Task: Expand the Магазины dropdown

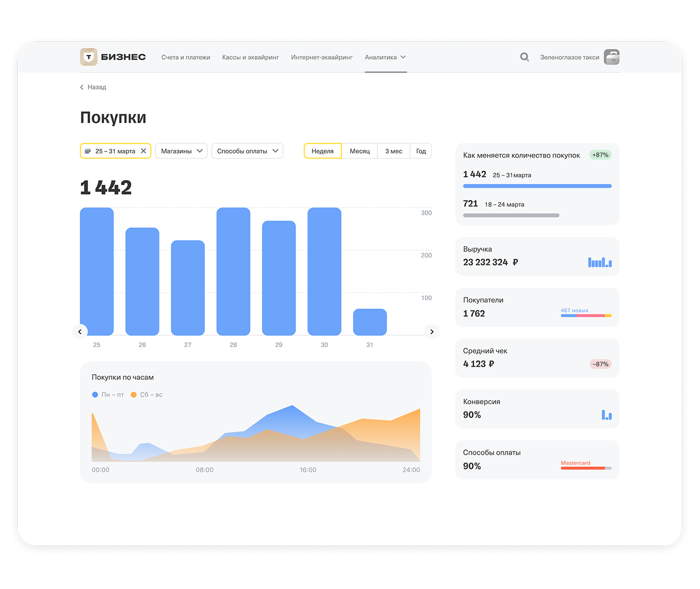Action: (x=181, y=151)
